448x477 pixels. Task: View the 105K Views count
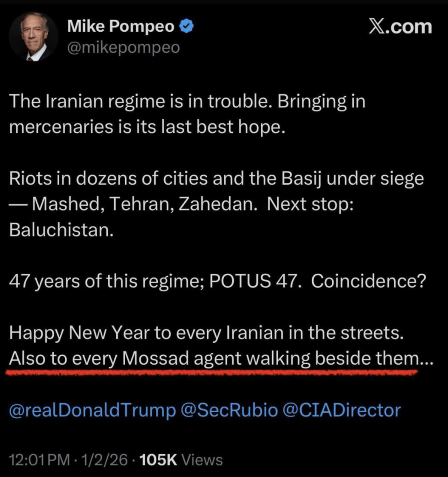click(181, 460)
